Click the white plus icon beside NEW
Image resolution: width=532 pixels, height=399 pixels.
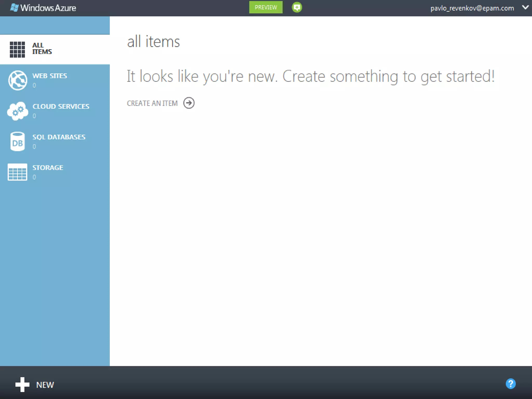click(22, 384)
